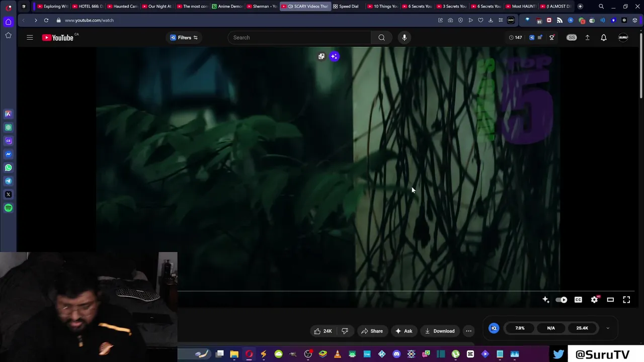Go back to the previous page
Viewport: 644px width, 362px height.
pyautogui.click(x=23, y=20)
